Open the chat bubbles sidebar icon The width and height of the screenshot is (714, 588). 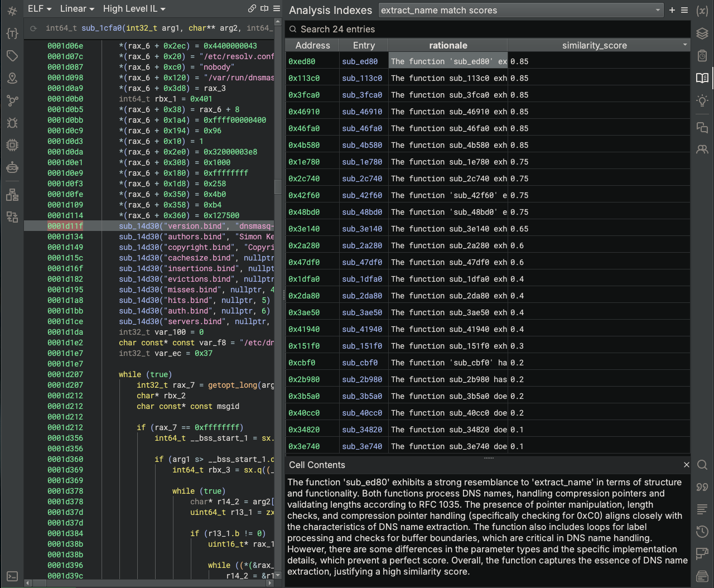pyautogui.click(x=702, y=128)
